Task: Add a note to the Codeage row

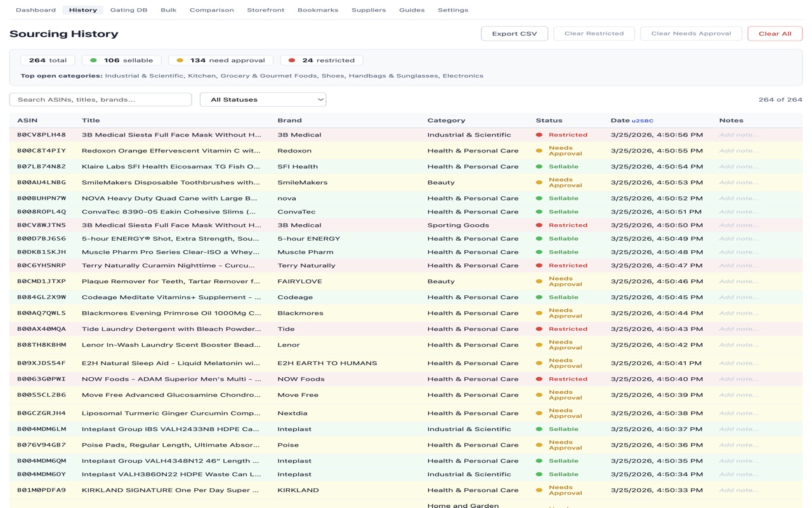Action: coord(739,297)
